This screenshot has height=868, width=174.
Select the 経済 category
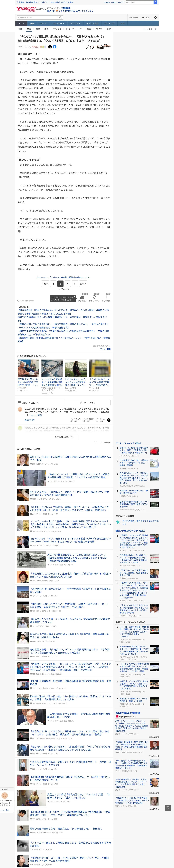tap(46, 29)
